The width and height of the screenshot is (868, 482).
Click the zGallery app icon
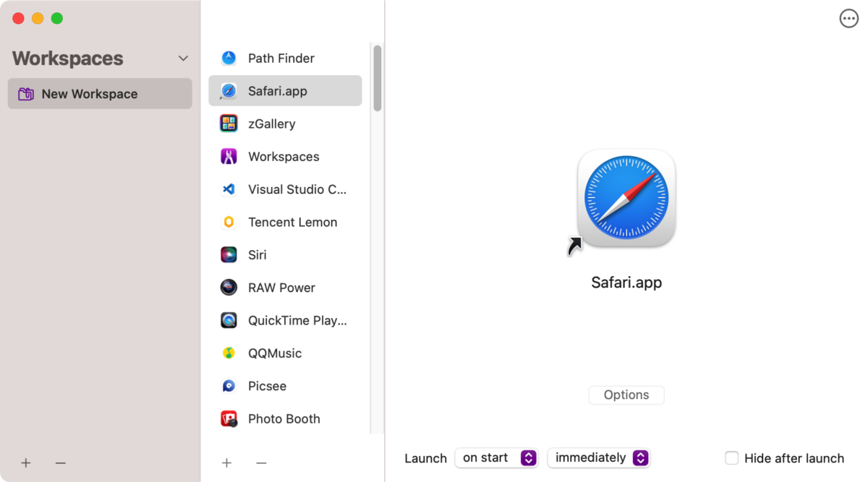coord(229,124)
